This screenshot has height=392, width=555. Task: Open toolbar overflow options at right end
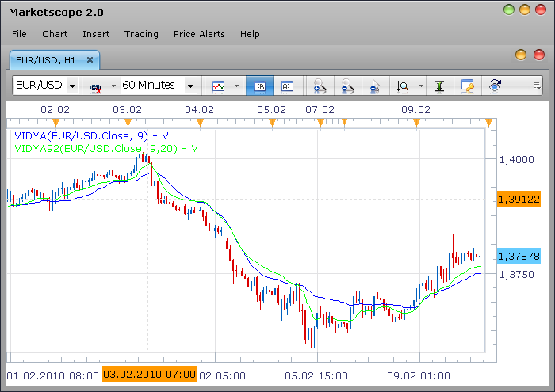[x=537, y=86]
